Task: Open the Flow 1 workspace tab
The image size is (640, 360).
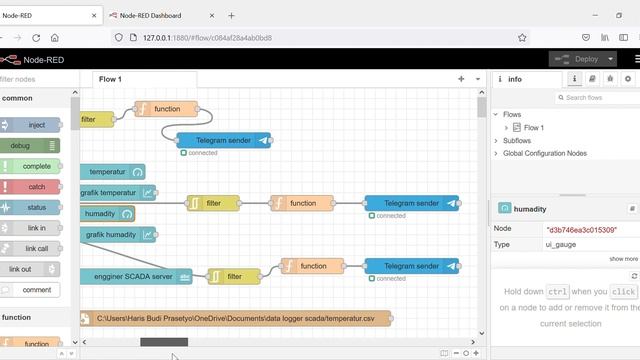Action: coord(145,79)
